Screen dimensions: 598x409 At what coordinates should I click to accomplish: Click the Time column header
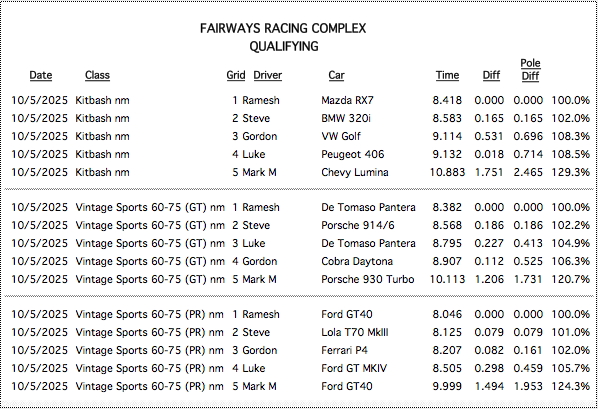coord(447,75)
